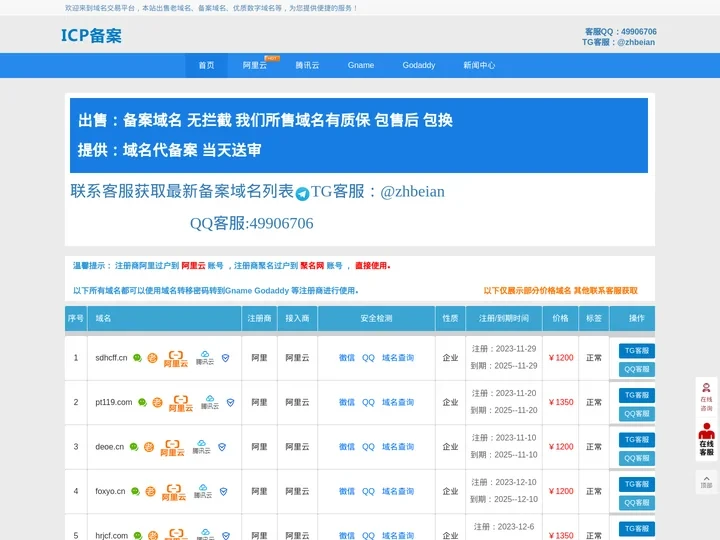Click the QQ客服:49906706 text

(x=252, y=224)
